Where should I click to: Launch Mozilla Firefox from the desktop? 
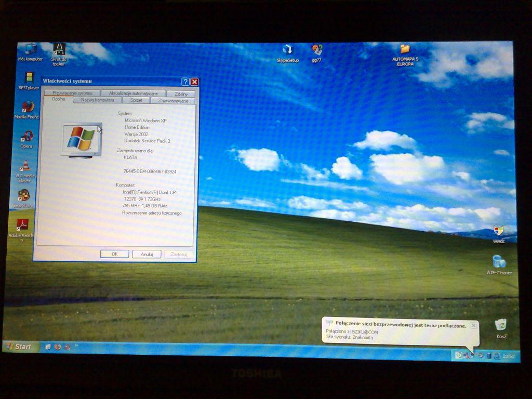coord(27,110)
